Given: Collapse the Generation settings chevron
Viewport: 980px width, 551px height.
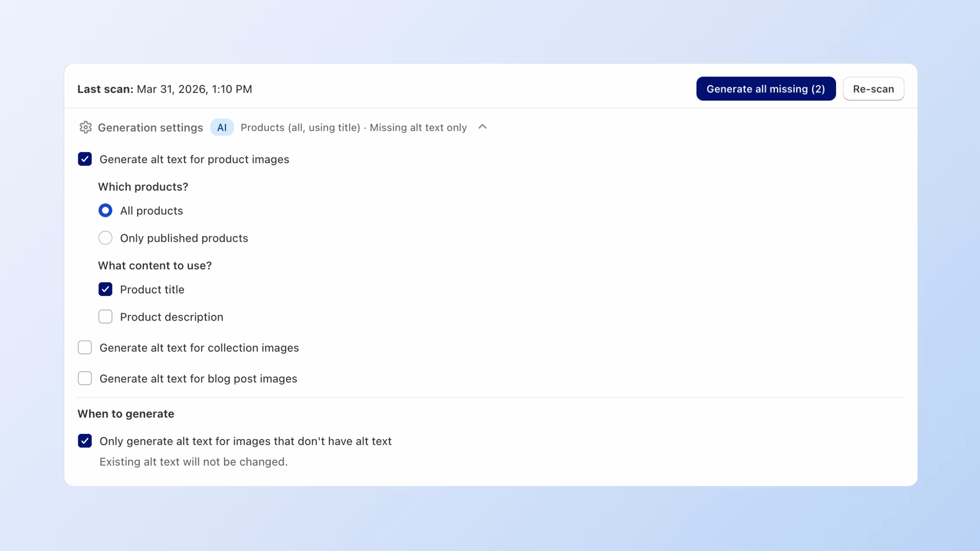Looking at the screenshot, I should tap(483, 127).
